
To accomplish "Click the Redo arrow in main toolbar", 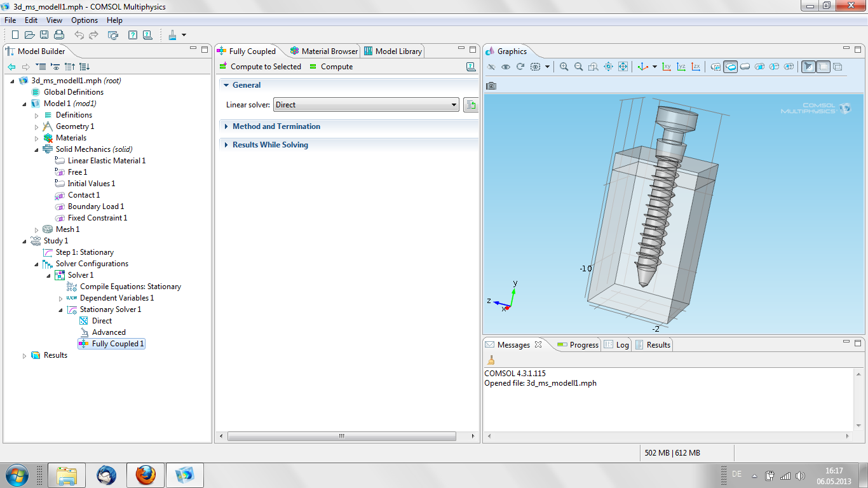I will coord(93,35).
